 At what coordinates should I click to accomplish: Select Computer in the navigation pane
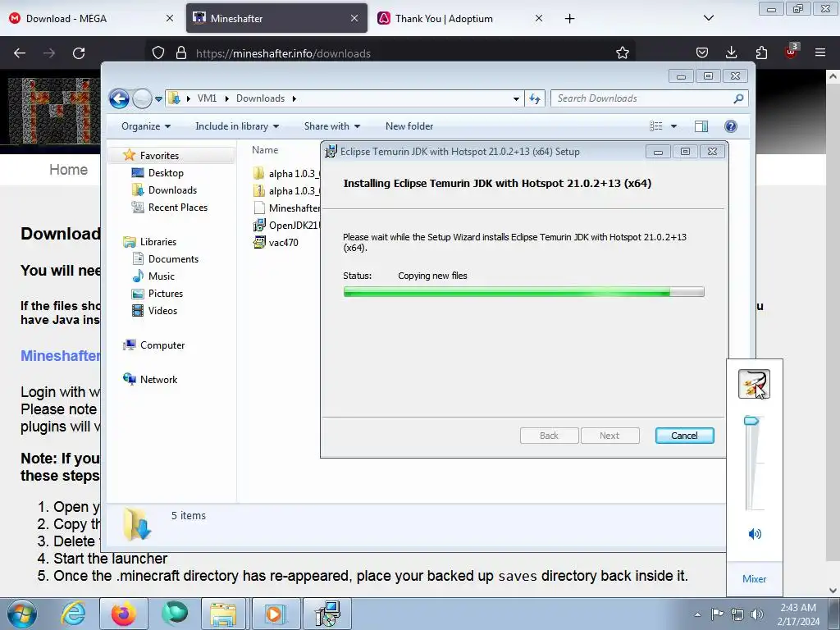162,345
